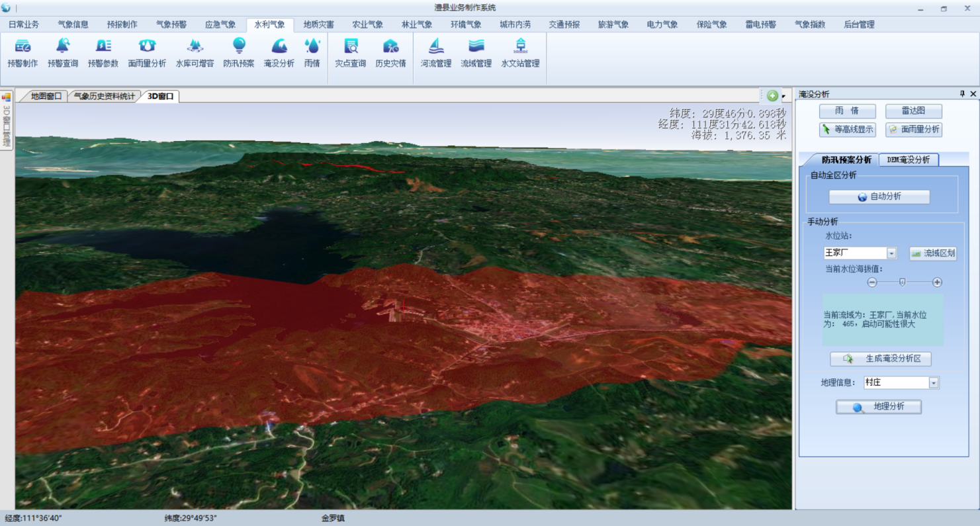Open the 地理信息 dropdown showing 村庄
This screenshot has height=526, width=980.
click(934, 383)
